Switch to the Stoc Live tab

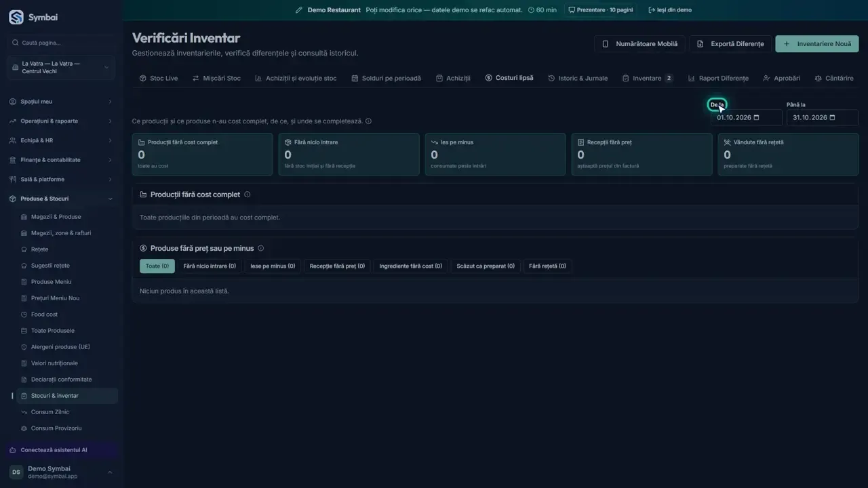[x=159, y=79]
